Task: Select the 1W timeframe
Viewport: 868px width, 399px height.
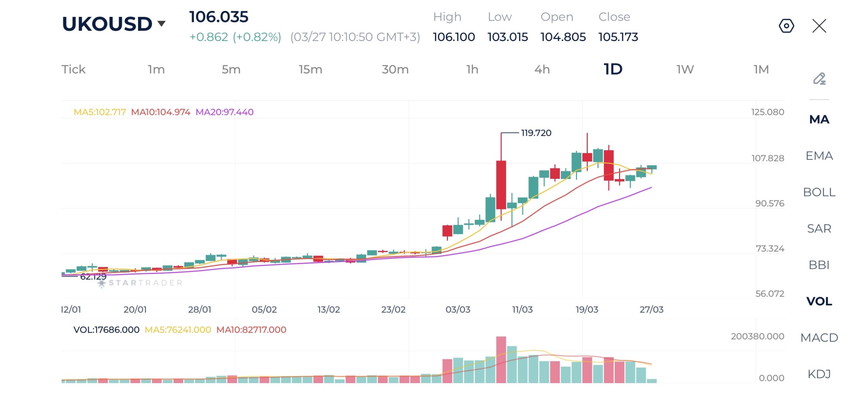Action: click(685, 69)
